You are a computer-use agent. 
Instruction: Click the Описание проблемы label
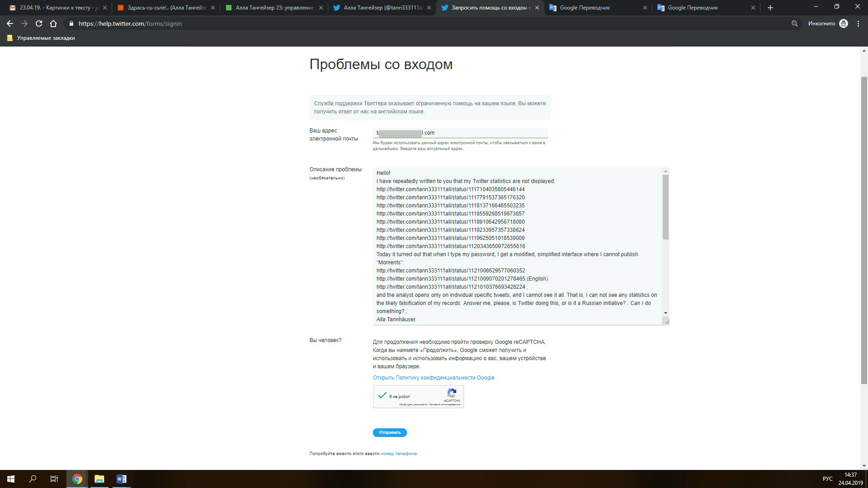pos(335,169)
